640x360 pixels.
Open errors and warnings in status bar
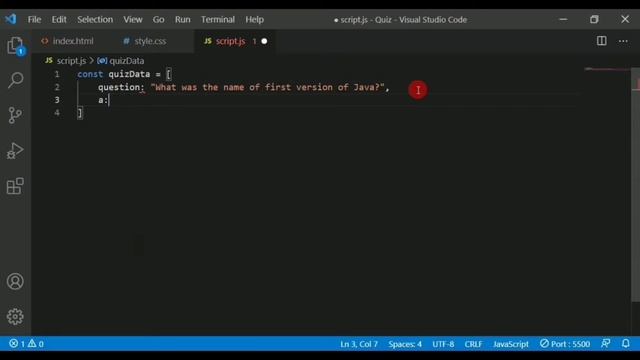click(x=27, y=344)
